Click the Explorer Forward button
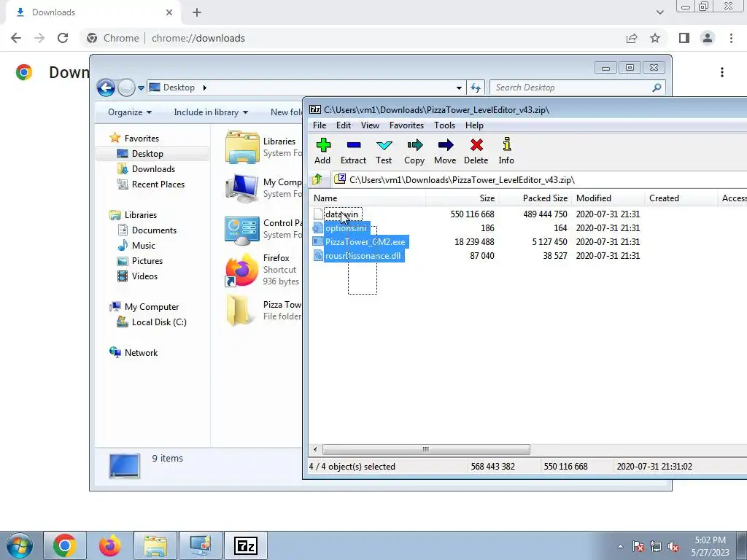 pyautogui.click(x=126, y=87)
